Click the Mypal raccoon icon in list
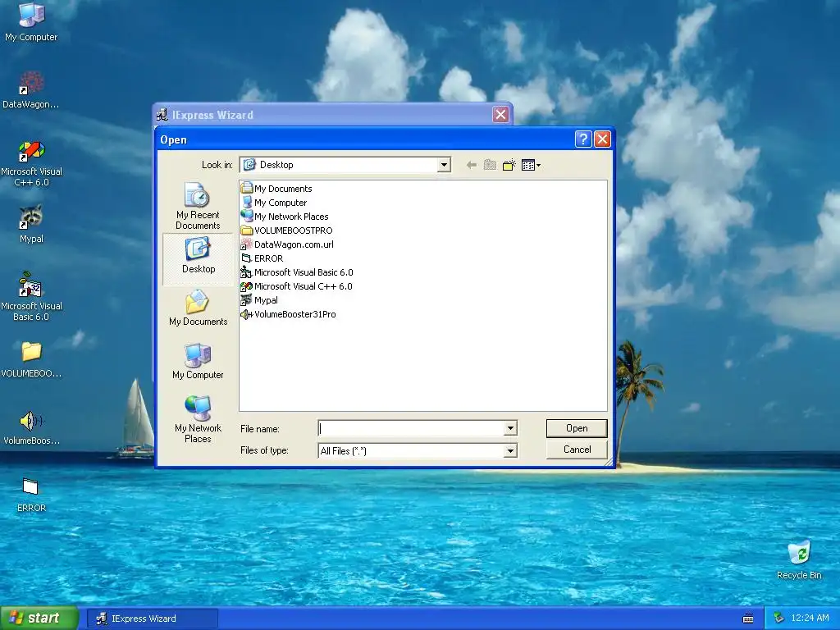The image size is (840, 630). [x=246, y=300]
